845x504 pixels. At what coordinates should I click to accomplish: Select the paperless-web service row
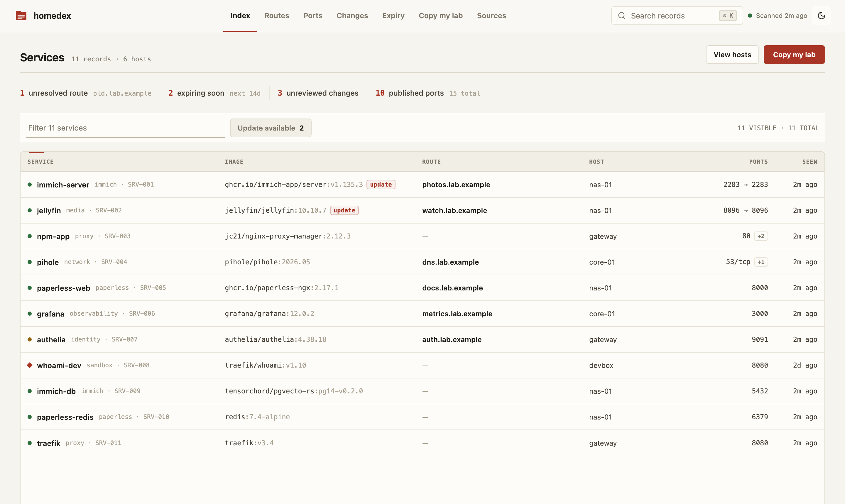click(x=422, y=288)
